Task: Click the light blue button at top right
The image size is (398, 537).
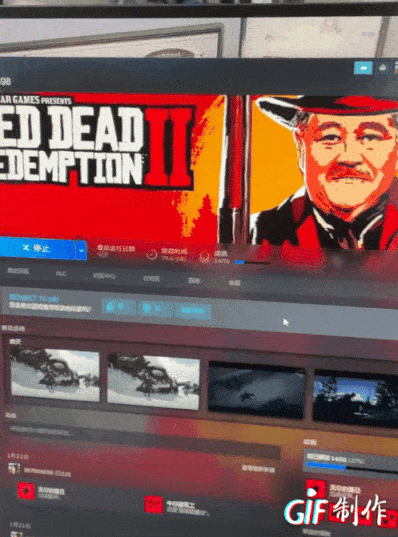Action: pos(363,68)
